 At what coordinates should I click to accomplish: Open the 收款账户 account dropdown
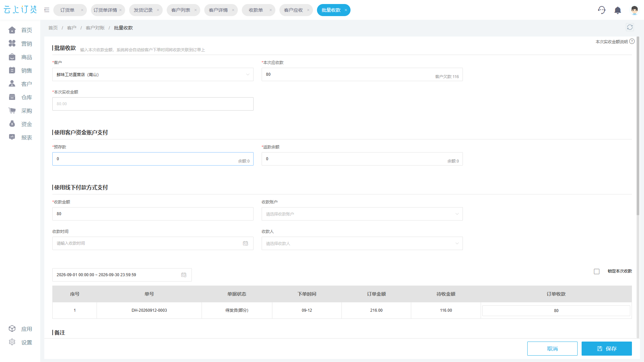pyautogui.click(x=362, y=214)
